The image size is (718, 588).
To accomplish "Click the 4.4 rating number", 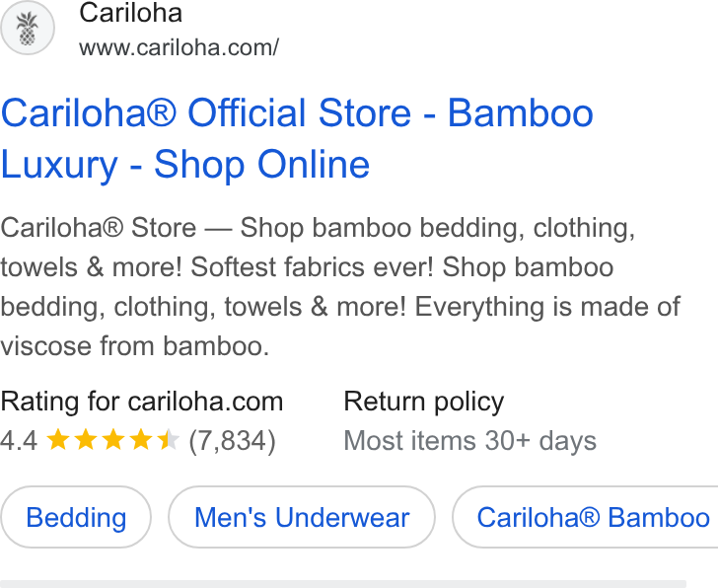I will [x=19, y=441].
